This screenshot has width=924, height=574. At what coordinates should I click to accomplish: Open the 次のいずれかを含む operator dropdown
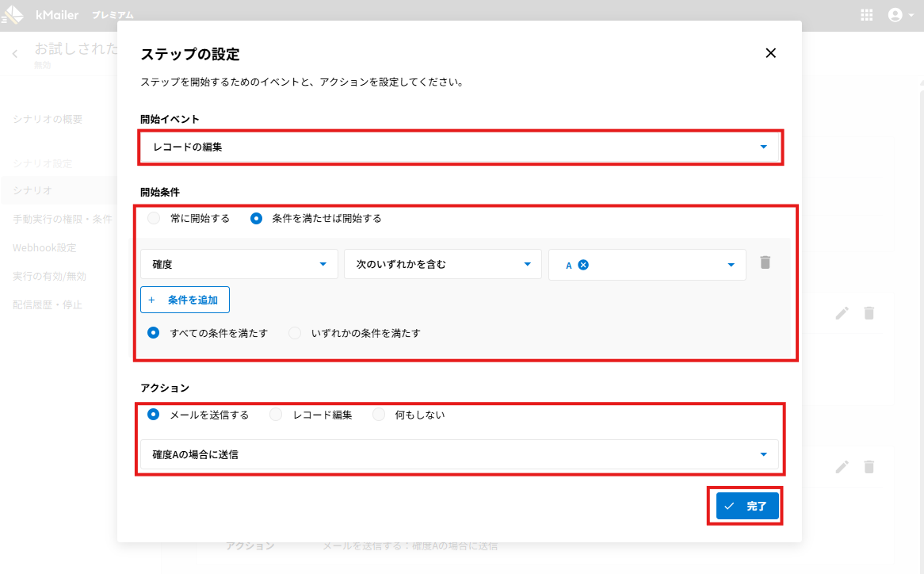click(x=442, y=265)
